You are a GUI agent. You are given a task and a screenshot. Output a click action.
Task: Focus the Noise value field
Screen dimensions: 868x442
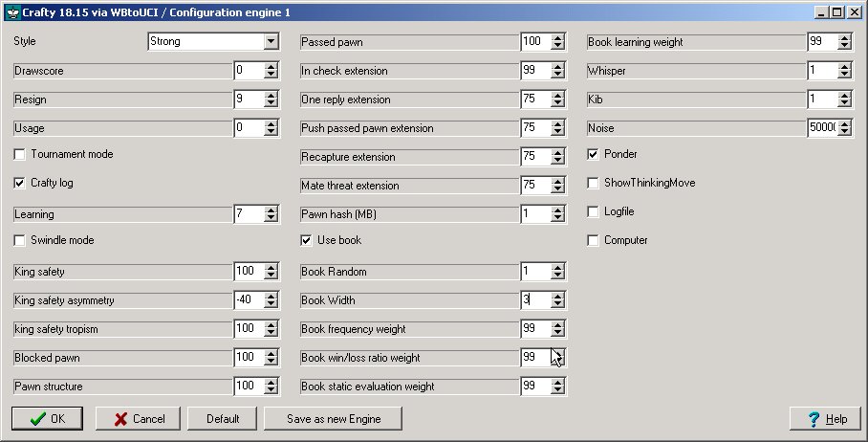822,128
